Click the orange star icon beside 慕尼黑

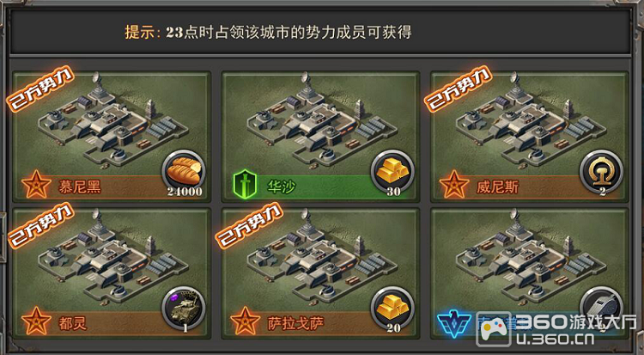tap(37, 184)
